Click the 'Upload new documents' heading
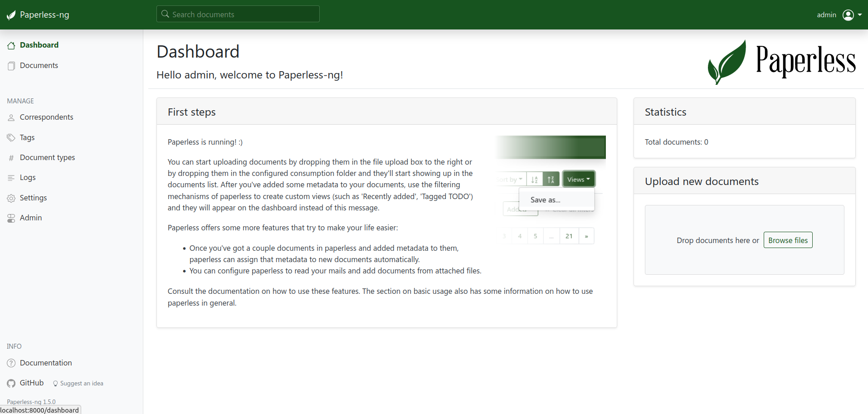 [x=702, y=181]
